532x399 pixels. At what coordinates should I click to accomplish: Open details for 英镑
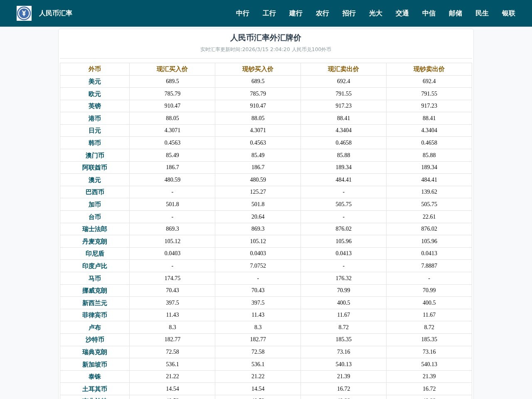tap(94, 106)
